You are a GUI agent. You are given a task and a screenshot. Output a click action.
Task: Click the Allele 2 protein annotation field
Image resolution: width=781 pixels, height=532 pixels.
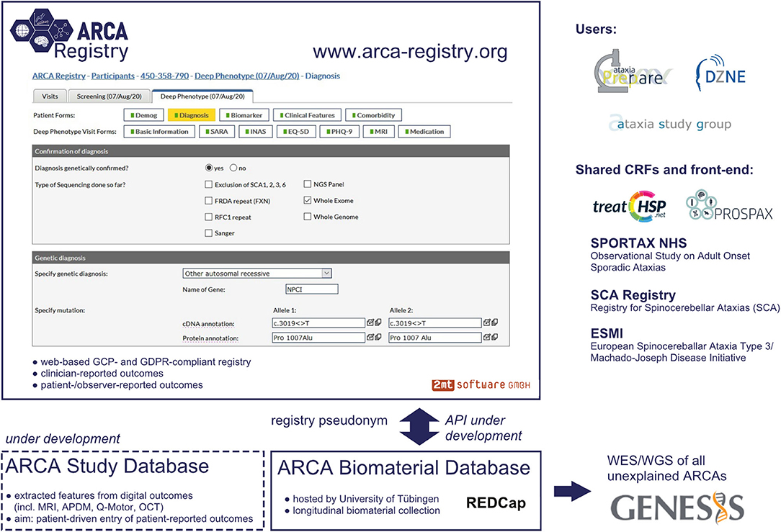pos(435,338)
